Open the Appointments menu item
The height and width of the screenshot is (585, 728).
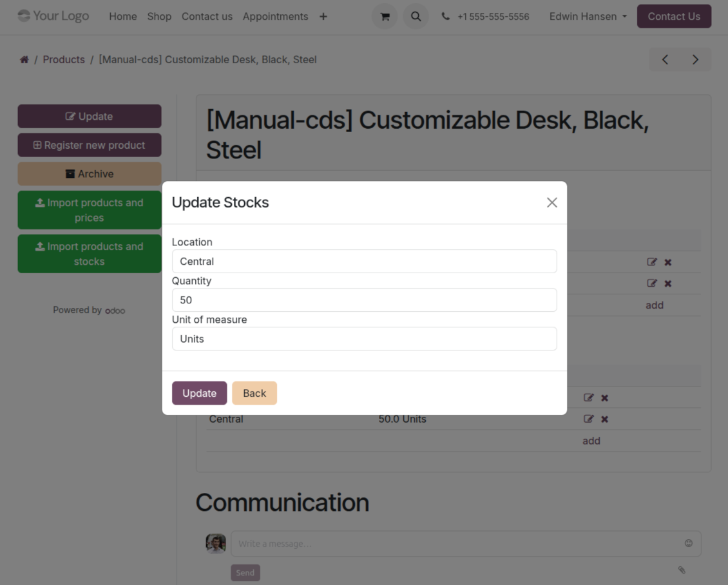coord(275,17)
